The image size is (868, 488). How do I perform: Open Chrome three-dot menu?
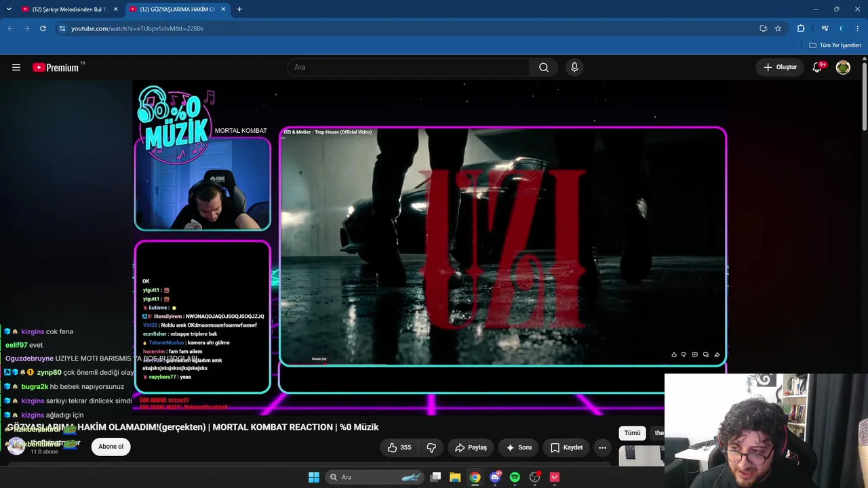(858, 28)
